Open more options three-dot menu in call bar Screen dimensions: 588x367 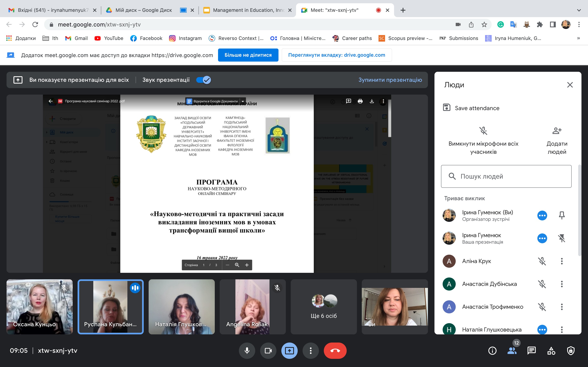pyautogui.click(x=311, y=350)
